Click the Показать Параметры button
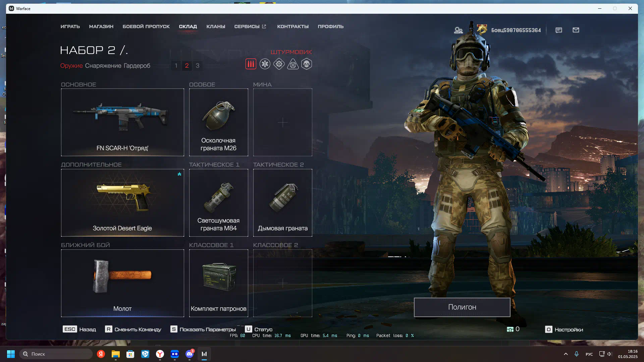644x362 pixels. pos(203,329)
